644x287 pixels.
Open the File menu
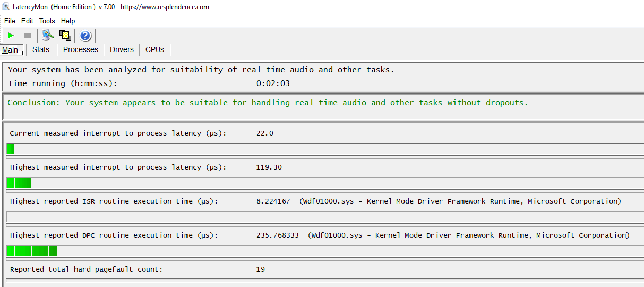pyautogui.click(x=10, y=21)
